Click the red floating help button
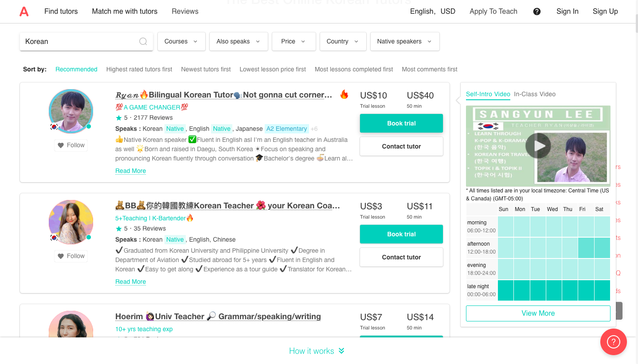Screen dimensions: 638x364 [x=613, y=342]
